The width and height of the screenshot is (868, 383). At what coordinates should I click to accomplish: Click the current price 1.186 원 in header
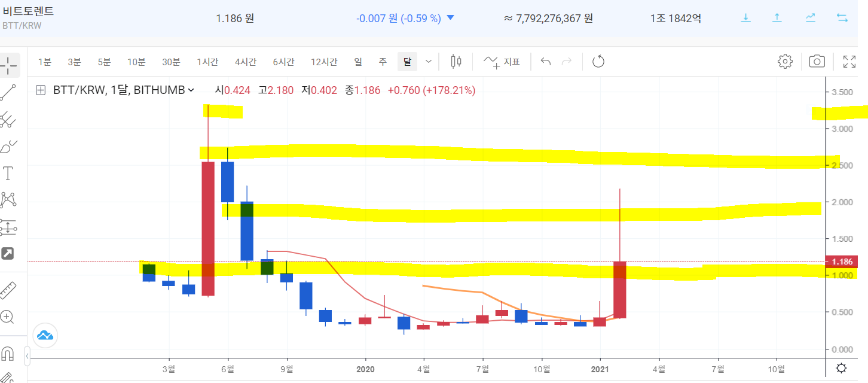click(x=235, y=18)
